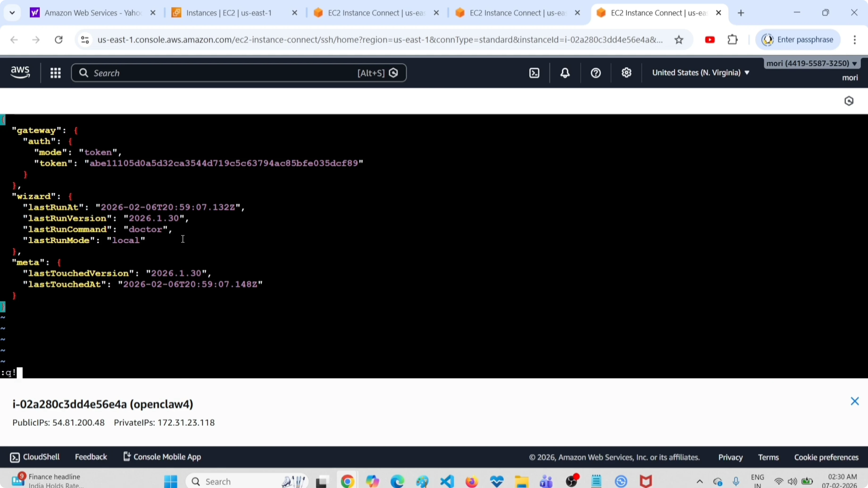Bookmark this page with the star icon

coord(679,40)
